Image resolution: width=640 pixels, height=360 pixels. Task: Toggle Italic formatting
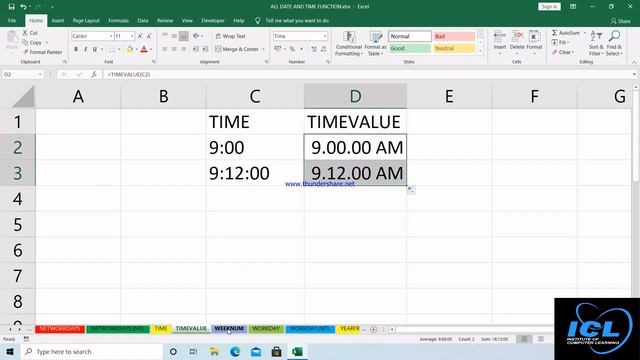tap(85, 49)
